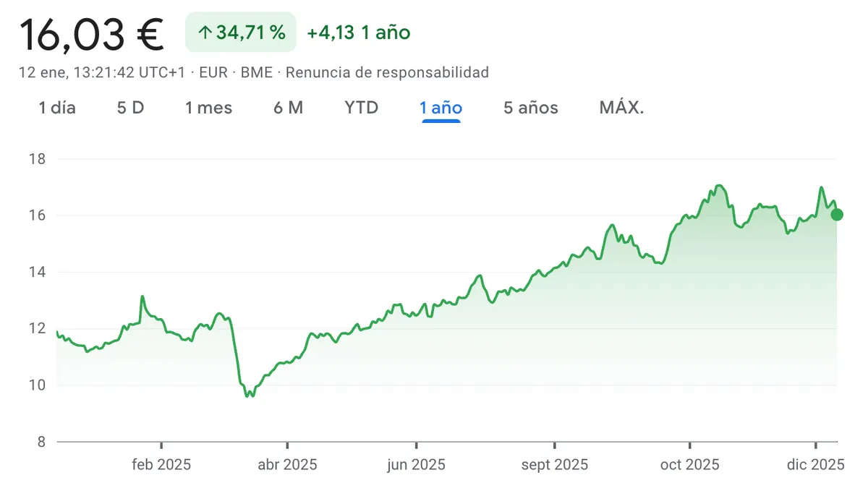Click the up arrow in percentage badge
The width and height of the screenshot is (868, 496).
205,33
